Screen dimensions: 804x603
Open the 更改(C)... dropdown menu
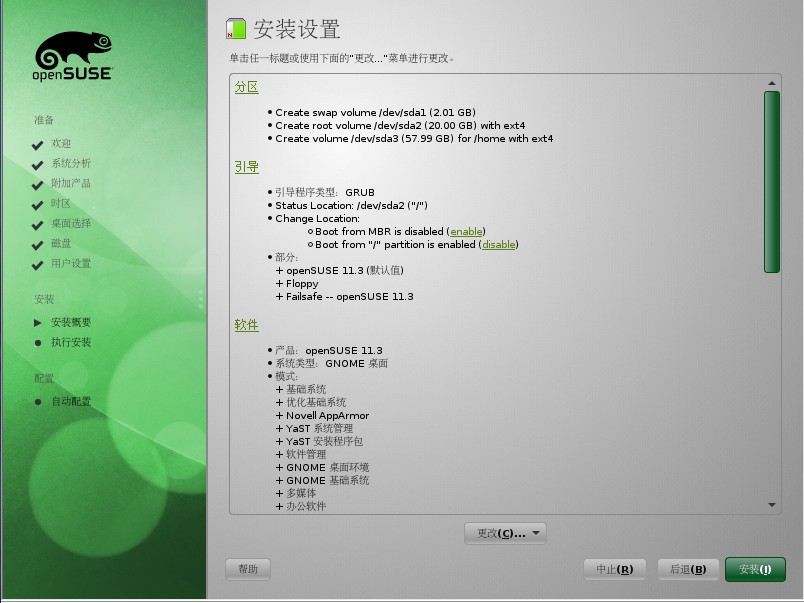pyautogui.click(x=505, y=533)
